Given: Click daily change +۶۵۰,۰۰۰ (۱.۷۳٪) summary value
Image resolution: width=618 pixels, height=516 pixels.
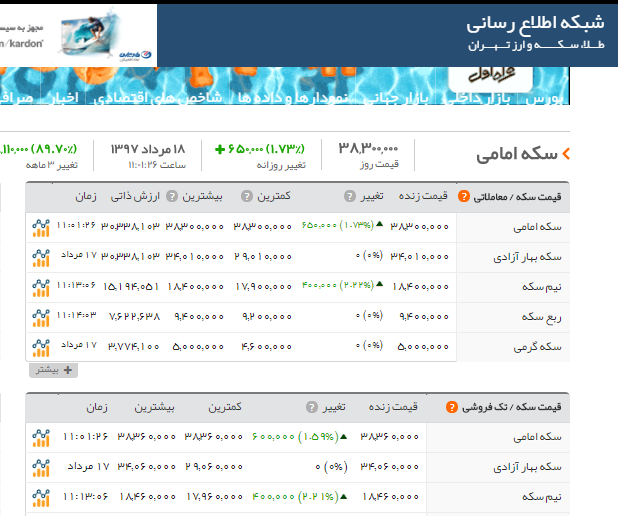Looking at the screenshot, I should tap(260, 149).
